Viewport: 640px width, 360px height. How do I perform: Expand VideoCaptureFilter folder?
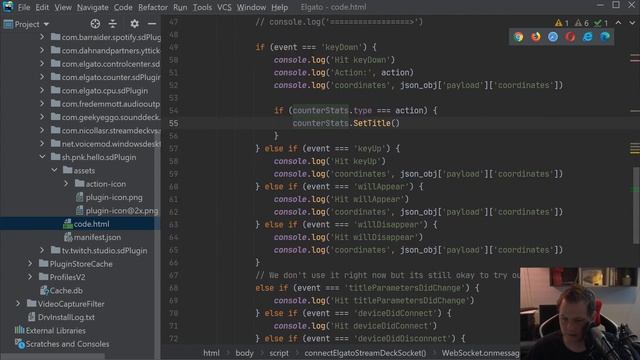click(18, 304)
